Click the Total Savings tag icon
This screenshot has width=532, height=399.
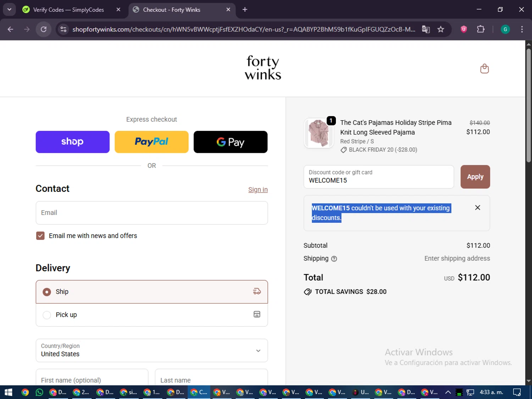click(x=307, y=292)
